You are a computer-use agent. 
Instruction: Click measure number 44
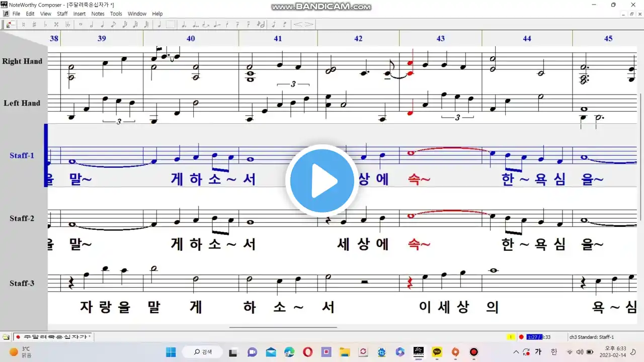pos(527,38)
